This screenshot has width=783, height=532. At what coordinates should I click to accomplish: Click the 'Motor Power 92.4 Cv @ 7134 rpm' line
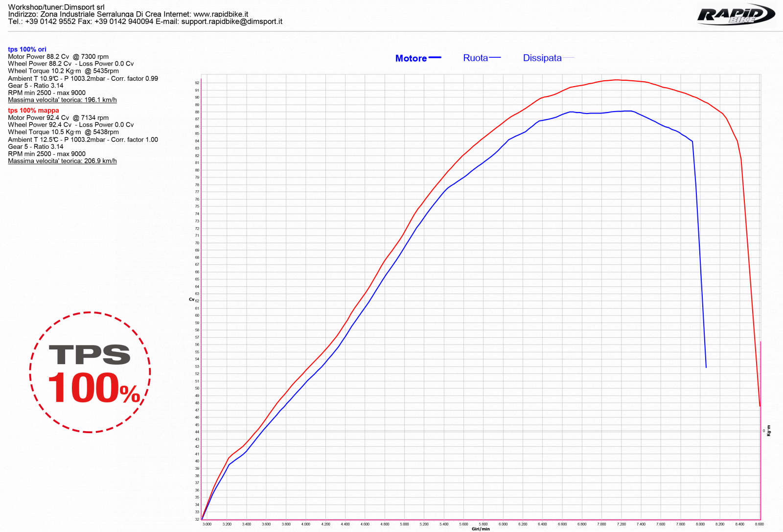pos(58,118)
